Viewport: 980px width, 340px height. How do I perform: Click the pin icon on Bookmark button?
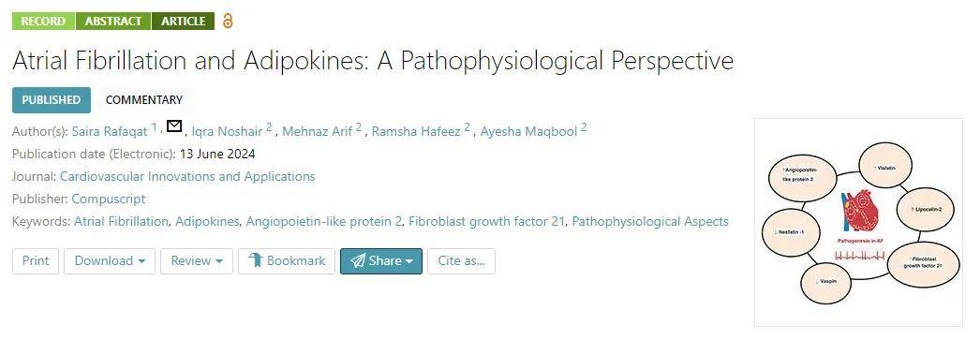pos(255,260)
